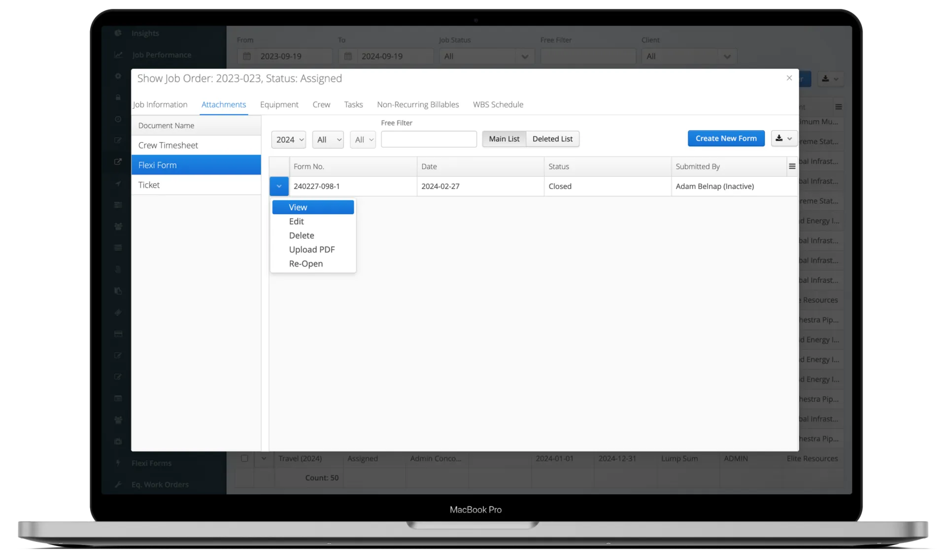Open the second All filter dropdown
Image resolution: width=946 pixels, height=560 pixels.
tap(363, 140)
